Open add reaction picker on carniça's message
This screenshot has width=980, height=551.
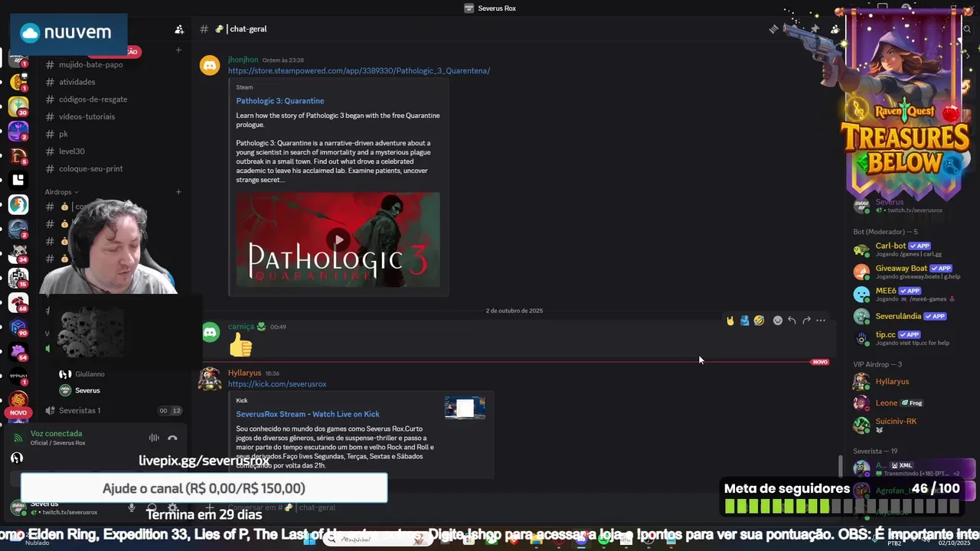778,321
